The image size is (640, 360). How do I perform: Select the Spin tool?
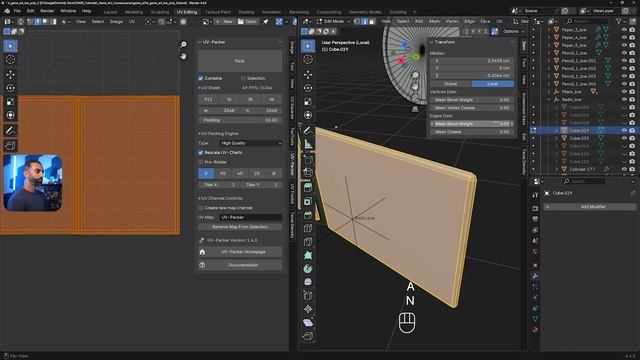click(308, 269)
